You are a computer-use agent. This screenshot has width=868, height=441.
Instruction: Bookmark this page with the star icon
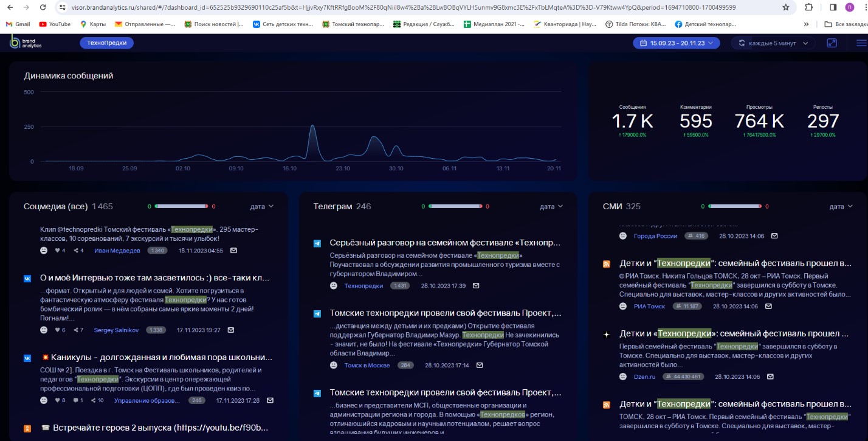coord(785,7)
